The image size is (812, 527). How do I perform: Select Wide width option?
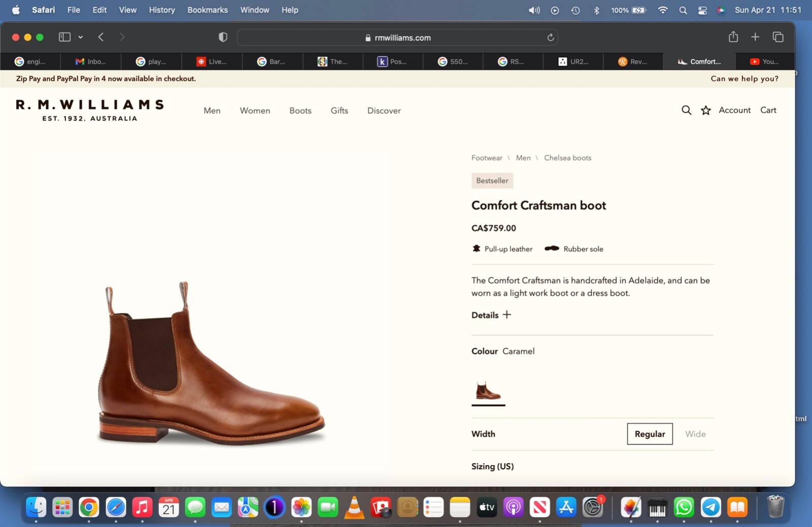coord(695,434)
